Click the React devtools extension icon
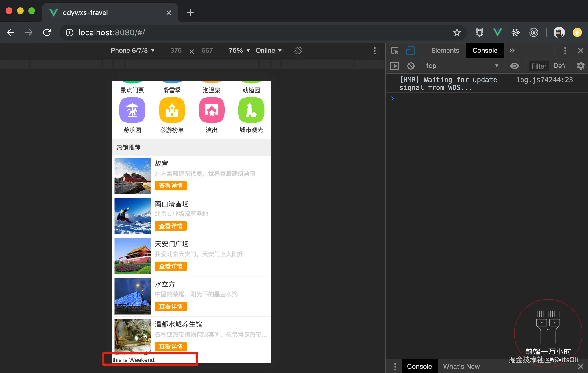The height and width of the screenshot is (373, 588). (515, 32)
